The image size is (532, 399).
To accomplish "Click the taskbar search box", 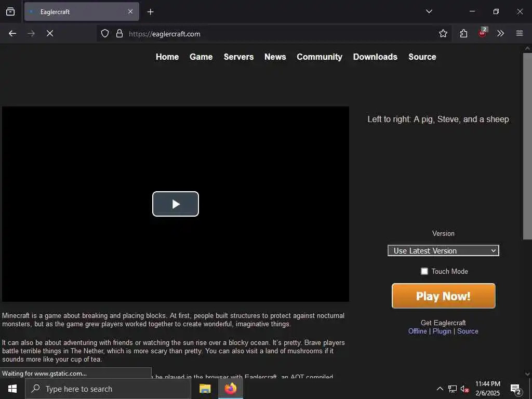I will [108, 389].
